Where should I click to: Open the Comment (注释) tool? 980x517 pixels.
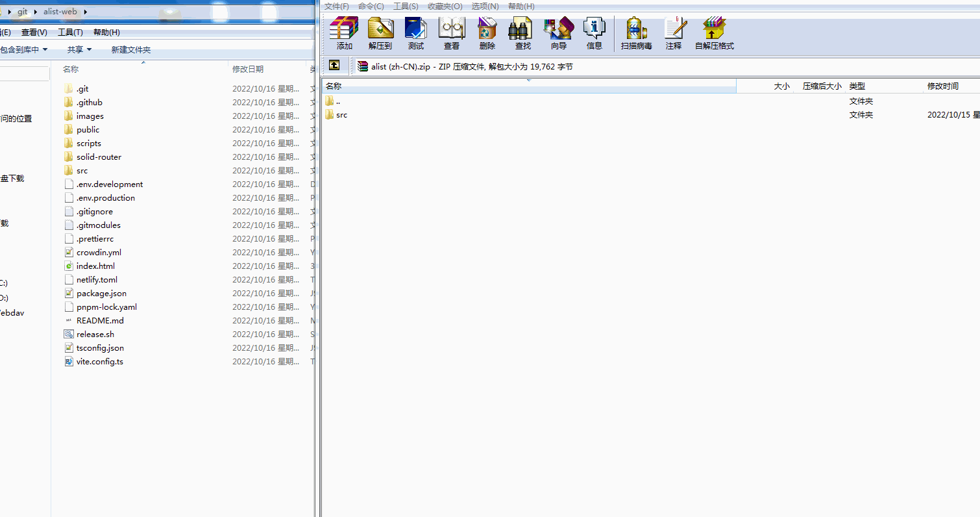(x=674, y=33)
